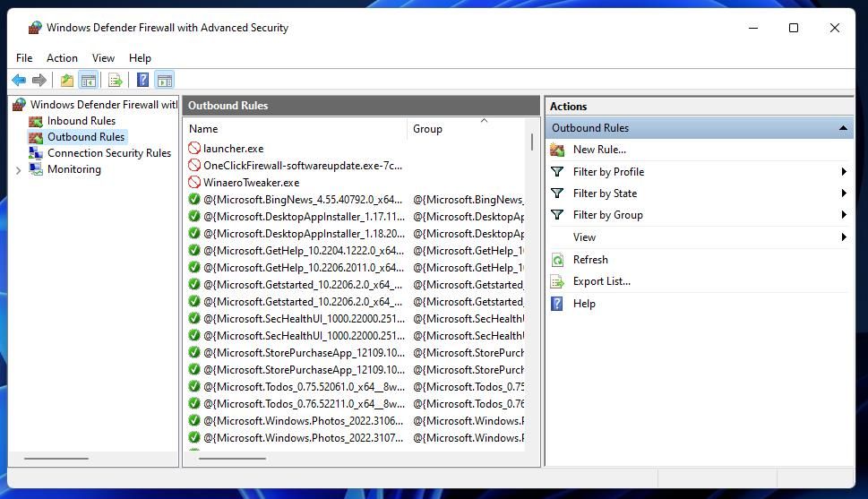The height and width of the screenshot is (499, 868).
Task: Select Connection Security Rules in the tree
Action: pyautogui.click(x=109, y=153)
